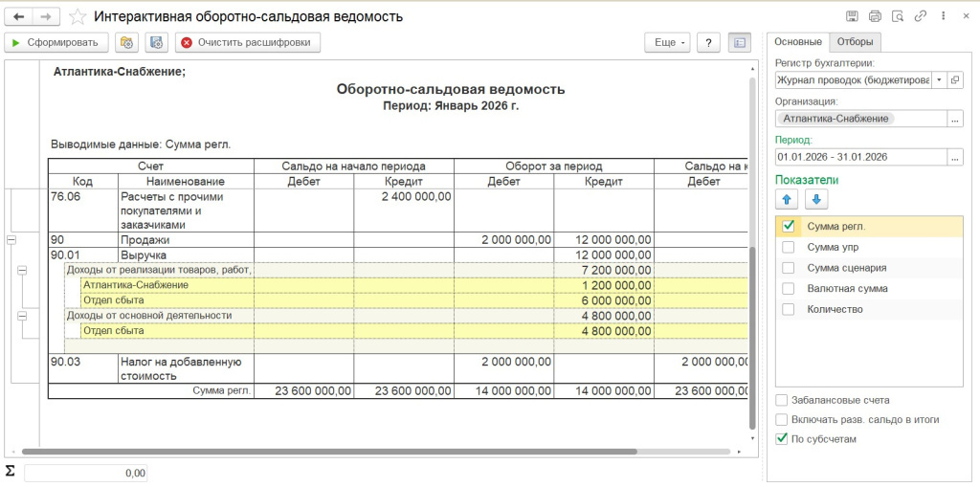Click the Сформировать button

pyautogui.click(x=56, y=42)
